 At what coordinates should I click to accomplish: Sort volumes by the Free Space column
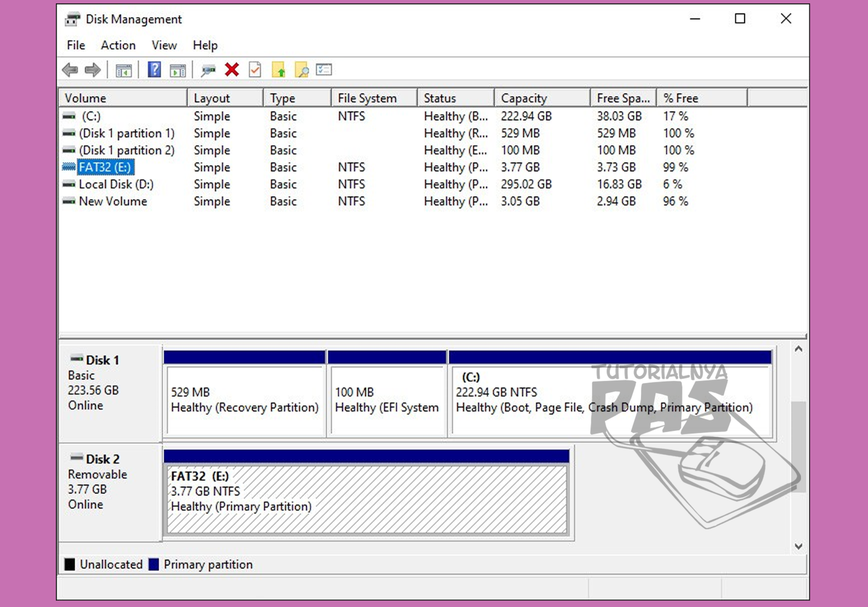pyautogui.click(x=622, y=97)
